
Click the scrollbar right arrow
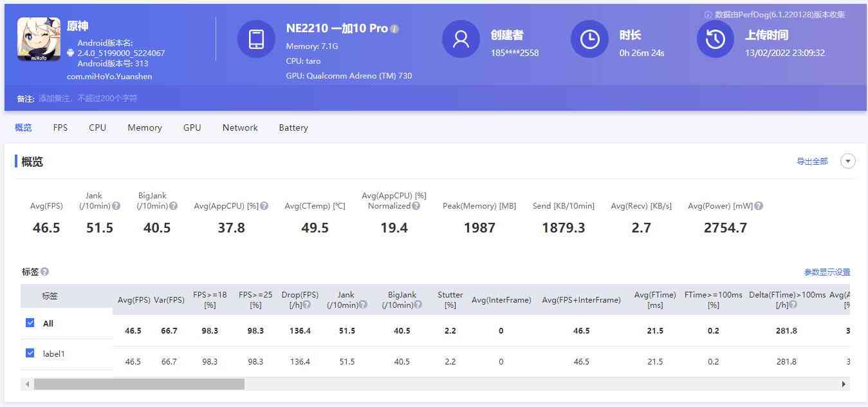coord(844,384)
